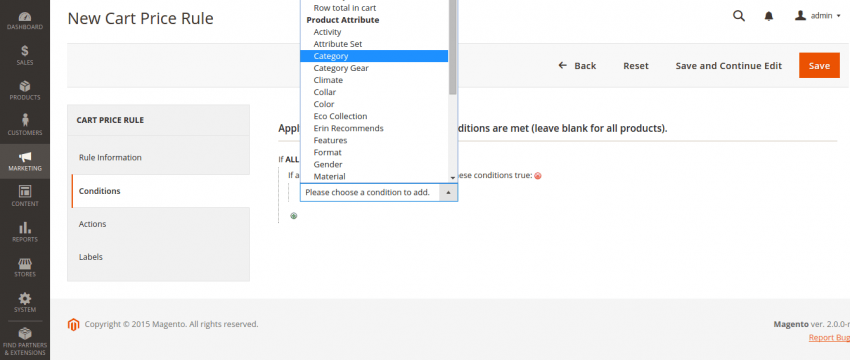Open the notifications bell icon
The image size is (850, 360).
[x=769, y=16]
